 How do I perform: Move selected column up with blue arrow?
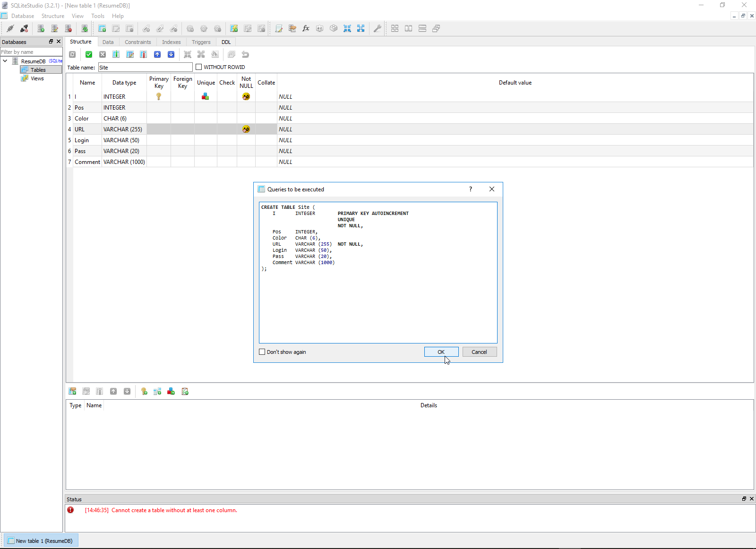pos(157,54)
